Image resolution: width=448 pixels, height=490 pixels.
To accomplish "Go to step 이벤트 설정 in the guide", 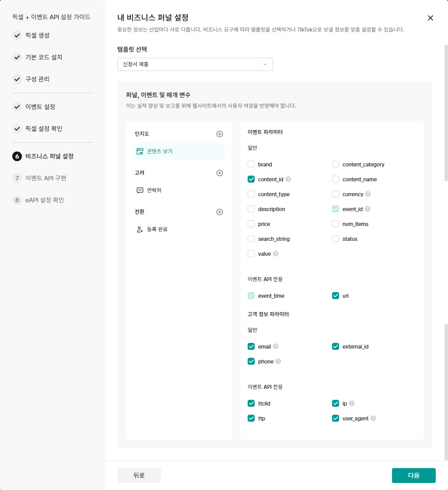I will tap(40, 107).
